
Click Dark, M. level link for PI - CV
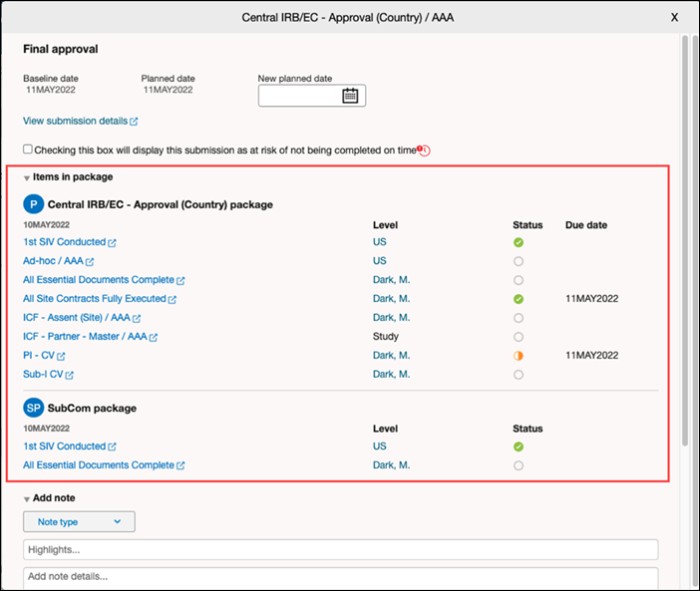coord(392,355)
